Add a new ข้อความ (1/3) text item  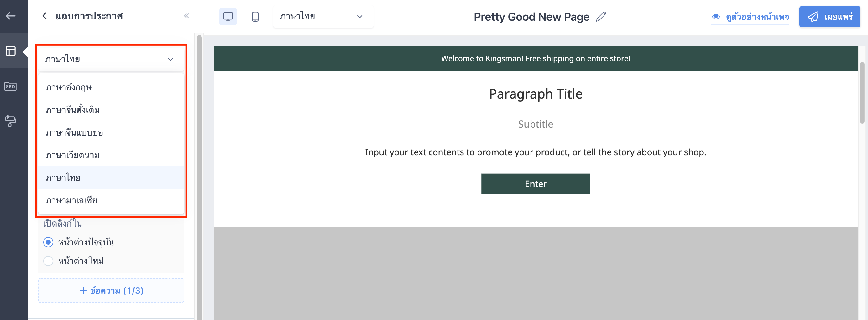(111, 290)
